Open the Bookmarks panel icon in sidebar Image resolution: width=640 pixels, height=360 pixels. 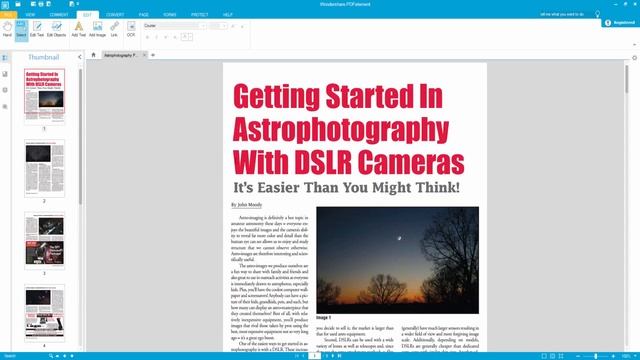click(x=5, y=74)
